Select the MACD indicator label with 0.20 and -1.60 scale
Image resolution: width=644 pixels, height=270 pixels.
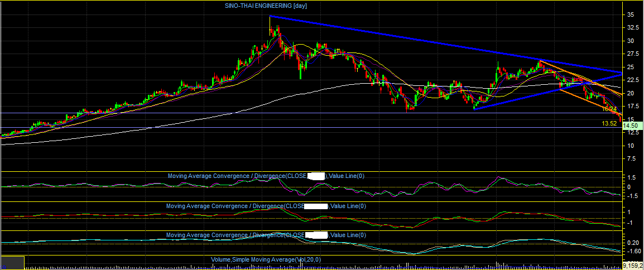[x=266, y=235]
